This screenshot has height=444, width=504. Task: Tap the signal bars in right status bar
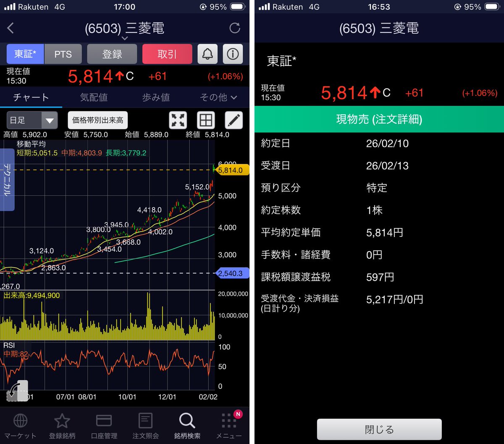click(264, 7)
